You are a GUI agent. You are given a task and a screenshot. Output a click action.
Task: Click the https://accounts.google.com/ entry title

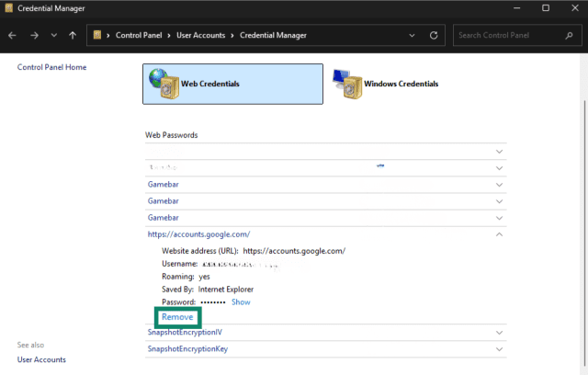coord(198,234)
